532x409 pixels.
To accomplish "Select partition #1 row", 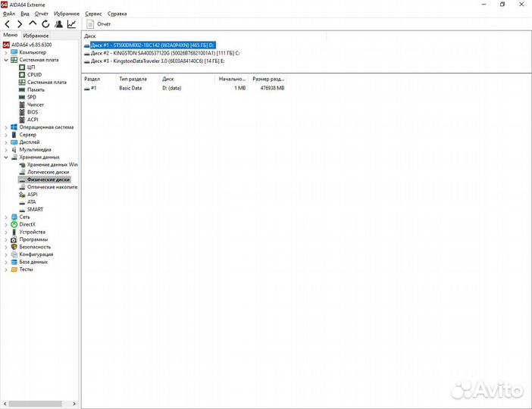I will pyautogui.click(x=184, y=88).
